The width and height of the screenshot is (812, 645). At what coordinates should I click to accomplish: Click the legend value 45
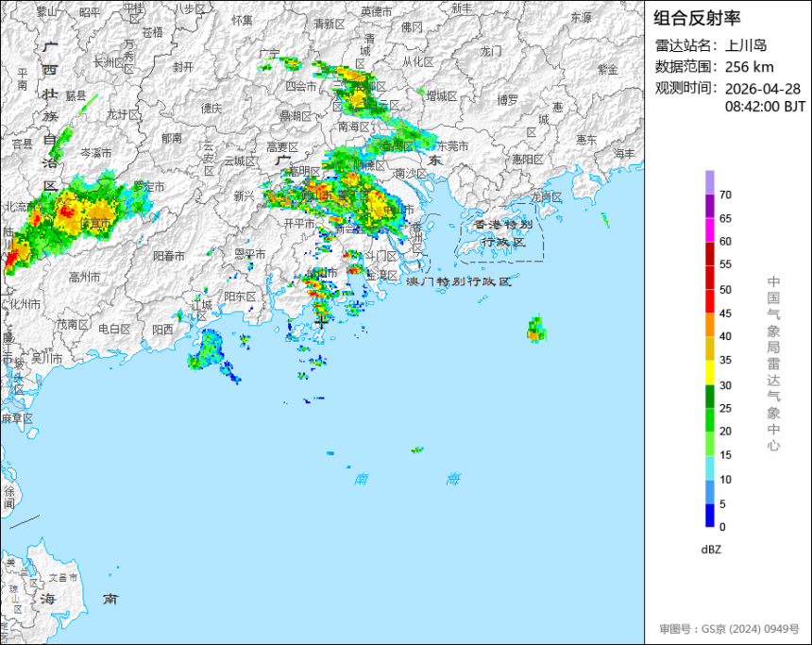click(725, 314)
